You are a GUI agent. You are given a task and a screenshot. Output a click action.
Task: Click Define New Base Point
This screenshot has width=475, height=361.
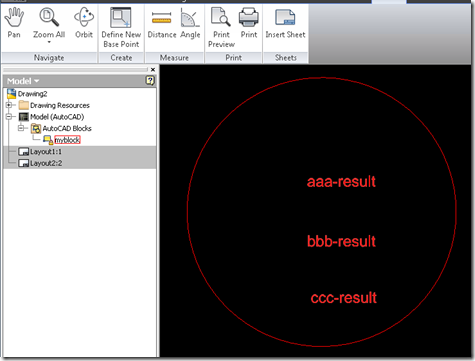[x=121, y=28]
